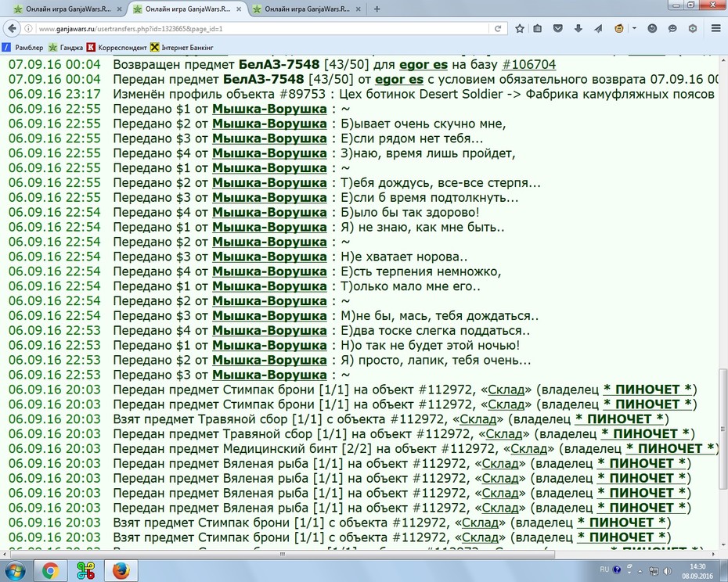Open the network icon in system tray
The width and height of the screenshot is (728, 582).
point(654,571)
